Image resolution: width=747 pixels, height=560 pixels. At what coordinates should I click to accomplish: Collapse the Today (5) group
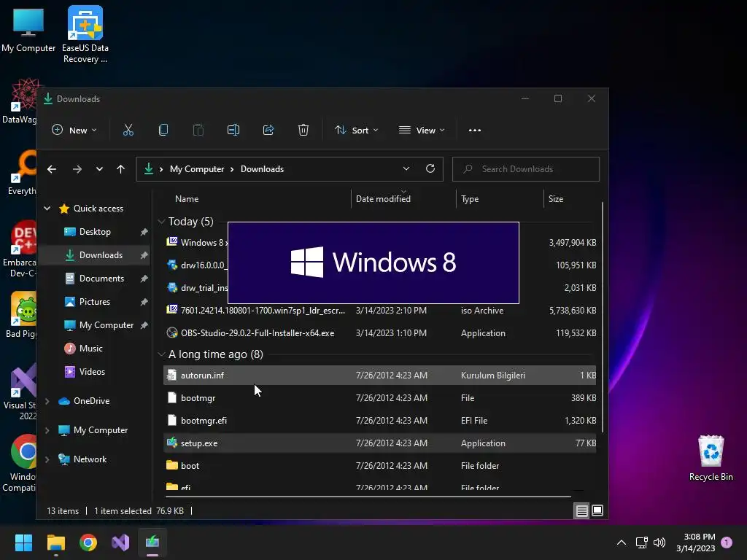click(x=161, y=222)
